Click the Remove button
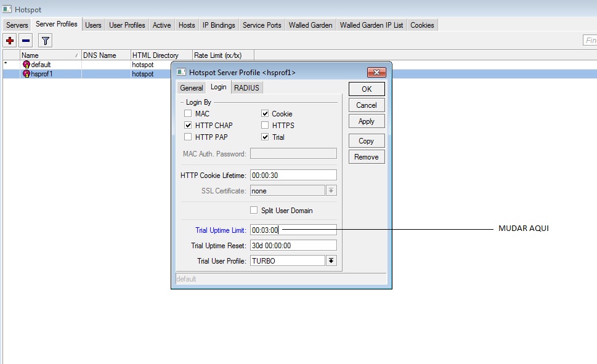The image size is (597, 364). point(367,157)
